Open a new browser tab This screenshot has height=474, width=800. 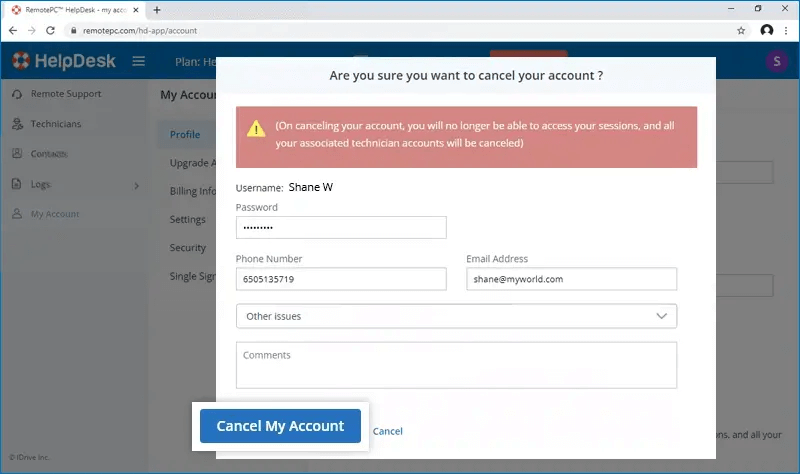[x=157, y=10]
